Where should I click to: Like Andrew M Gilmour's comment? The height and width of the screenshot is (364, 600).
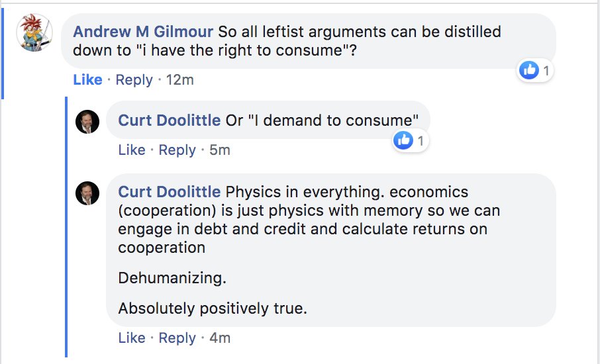pos(87,80)
